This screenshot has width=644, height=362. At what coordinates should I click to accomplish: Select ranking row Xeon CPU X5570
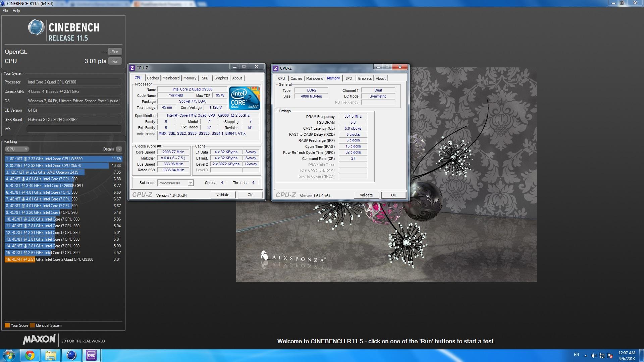click(63, 166)
